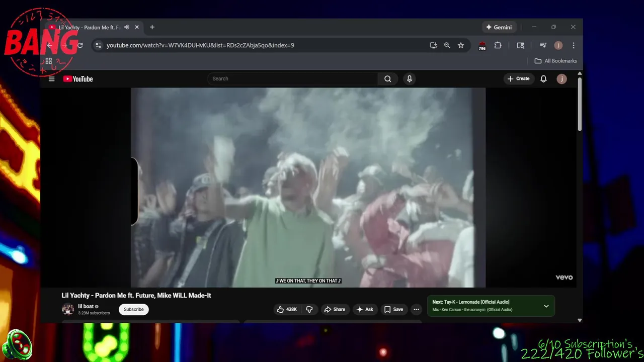644x362 pixels.
Task: Click the Ask button
Action: (365, 309)
